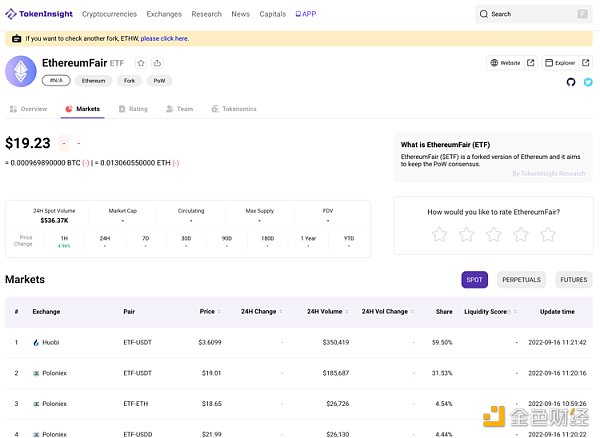Viewport: 600px width, 438px height.
Task: Follow the 'please click here' ETHW link
Action: coord(164,38)
